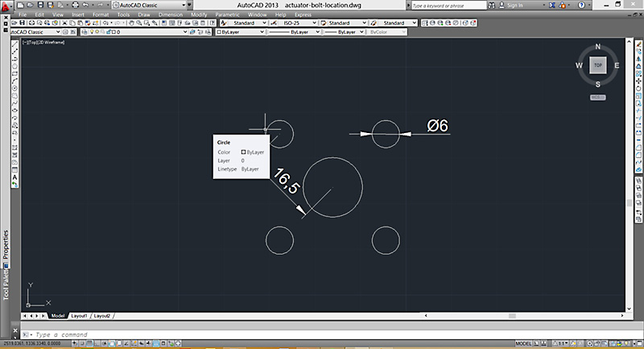
Task: Switch to the Layout2 tab
Action: point(102,316)
